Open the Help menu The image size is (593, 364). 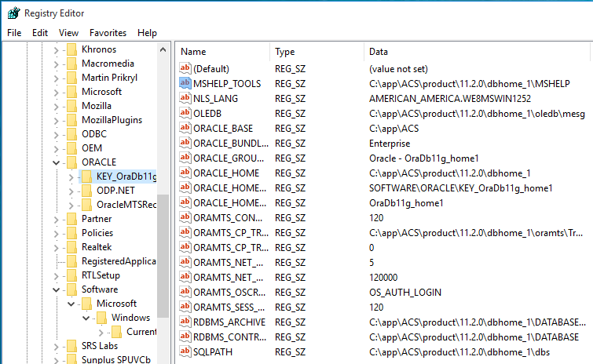tap(147, 33)
